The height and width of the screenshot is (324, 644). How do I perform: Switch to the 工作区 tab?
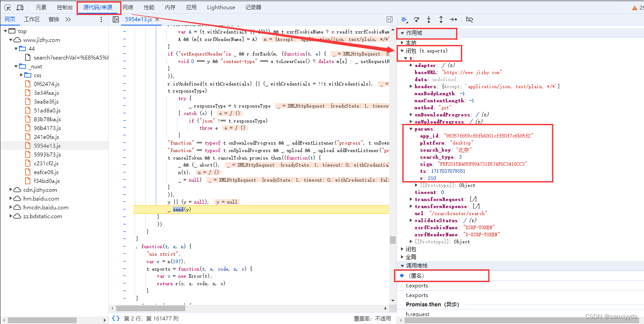point(32,19)
